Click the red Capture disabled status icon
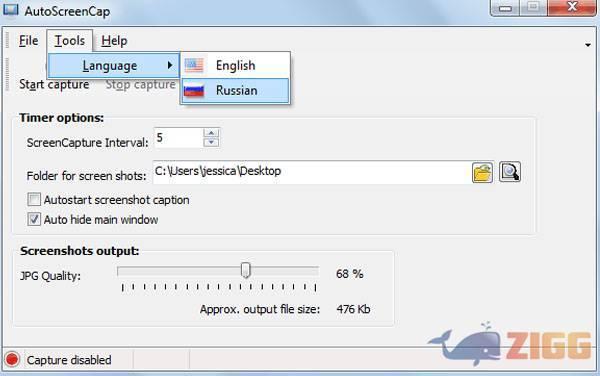Viewport: 600px width, 376px height. (12, 360)
